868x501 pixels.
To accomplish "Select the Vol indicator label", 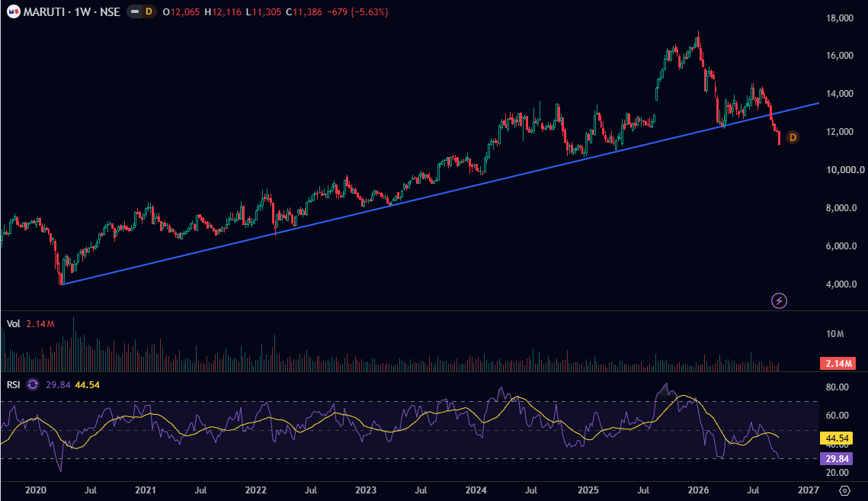I will pyautogui.click(x=13, y=323).
